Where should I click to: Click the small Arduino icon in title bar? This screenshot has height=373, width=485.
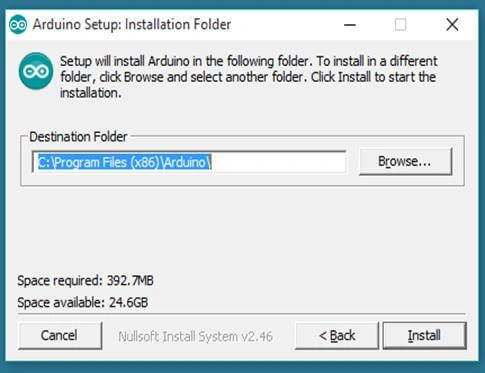(x=18, y=24)
